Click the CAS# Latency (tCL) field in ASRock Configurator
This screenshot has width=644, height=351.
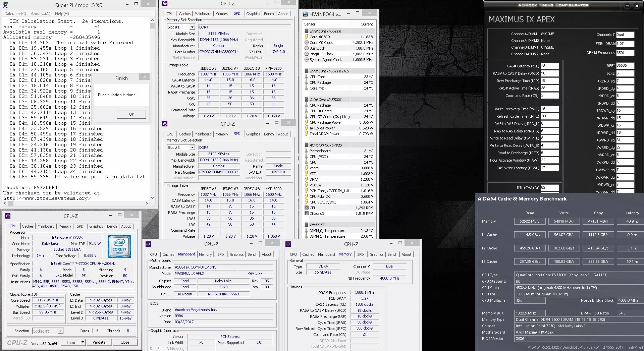tap(549, 66)
